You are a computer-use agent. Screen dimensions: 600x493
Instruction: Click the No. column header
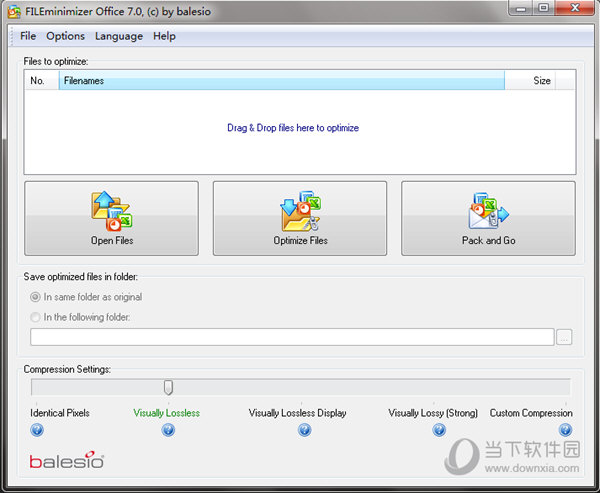tap(41, 80)
